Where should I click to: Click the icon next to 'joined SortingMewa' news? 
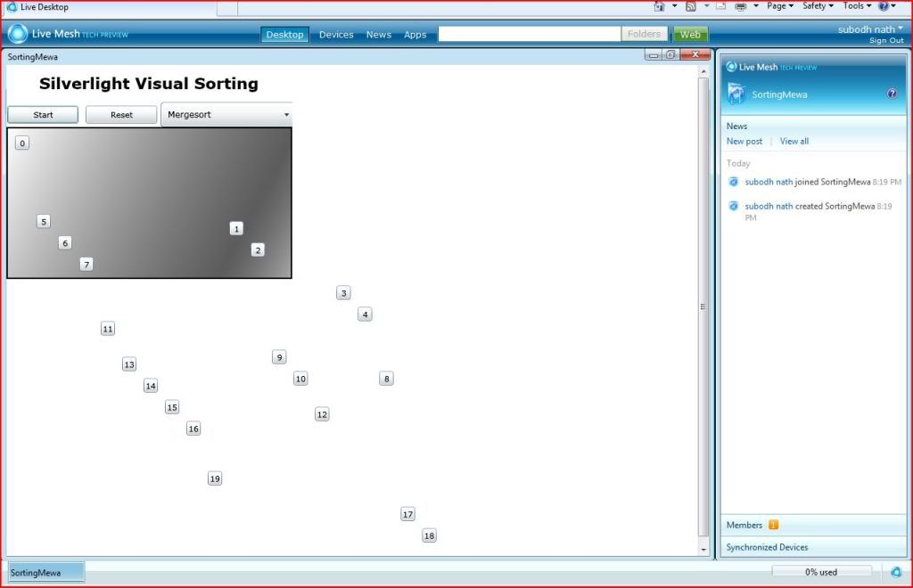point(734,182)
